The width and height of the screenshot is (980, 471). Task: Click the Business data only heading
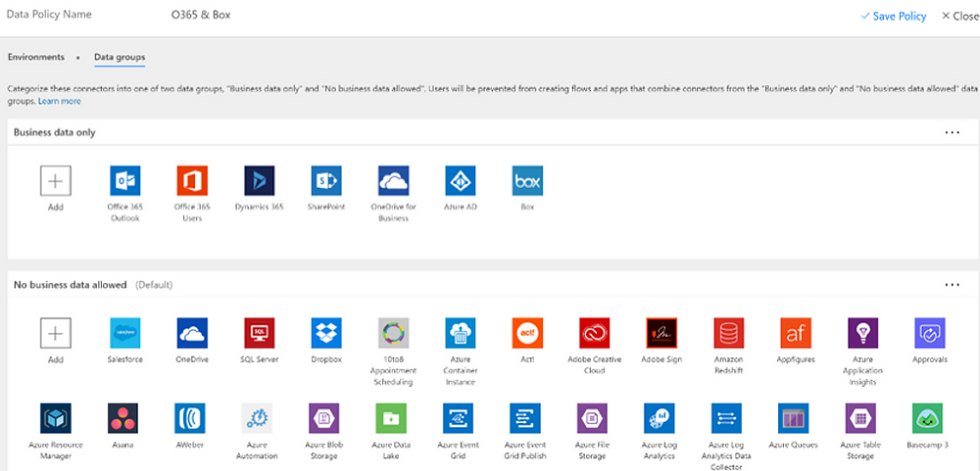[x=54, y=132]
